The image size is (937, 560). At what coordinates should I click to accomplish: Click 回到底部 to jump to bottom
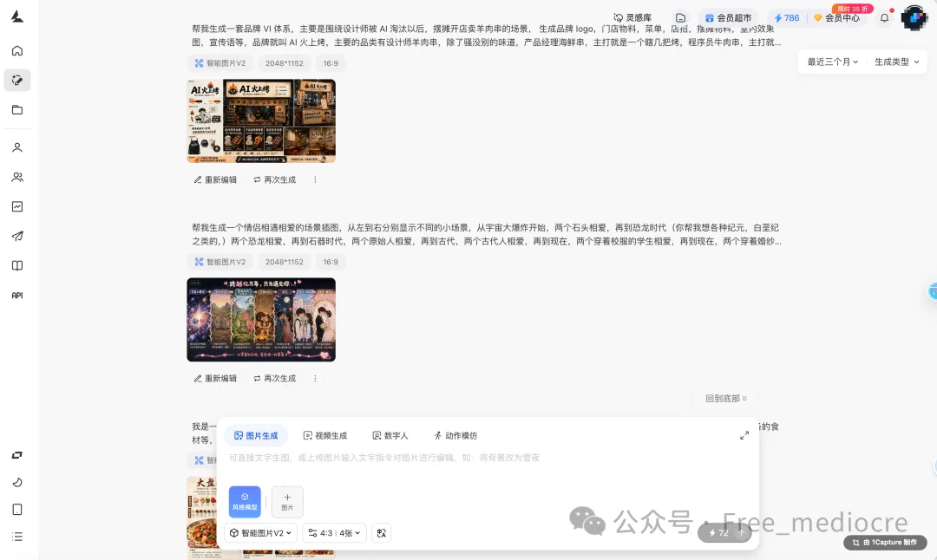coord(725,398)
